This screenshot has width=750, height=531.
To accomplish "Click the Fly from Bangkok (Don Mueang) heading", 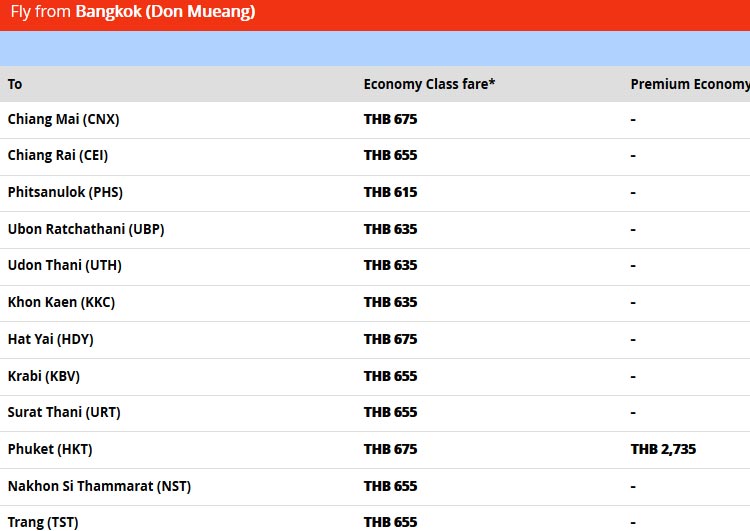I will coord(132,12).
